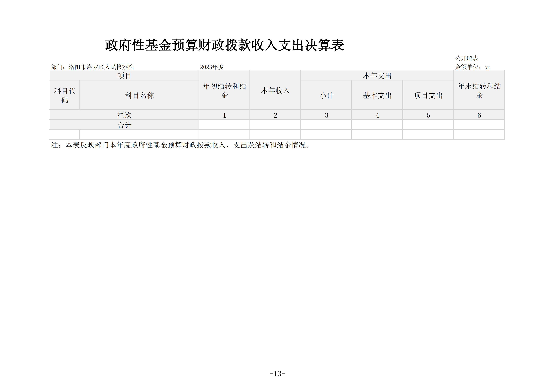555x392 pixels.
Task: Click the 2023年度 year label
Action: click(212, 67)
